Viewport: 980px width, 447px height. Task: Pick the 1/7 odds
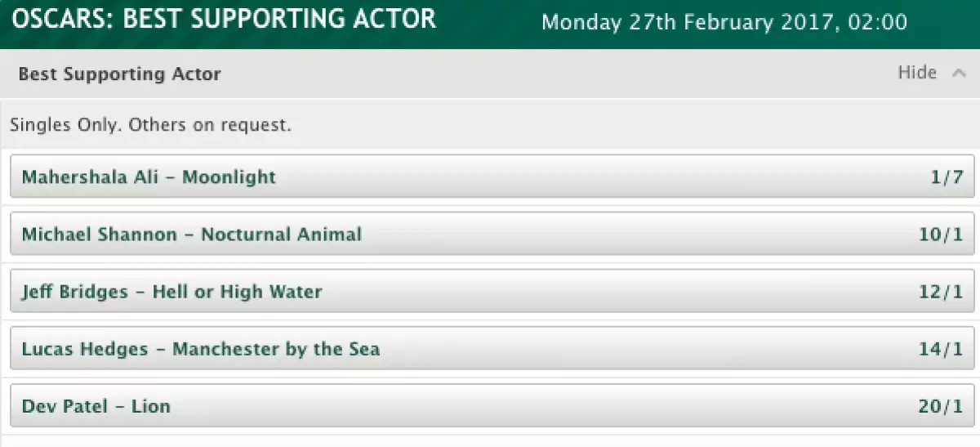click(x=947, y=177)
